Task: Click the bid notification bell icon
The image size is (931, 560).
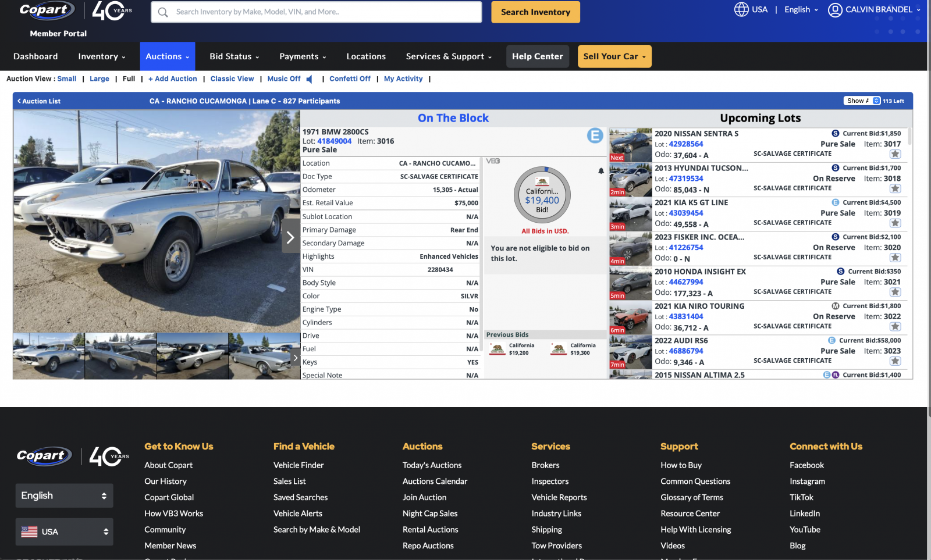Action: (x=601, y=171)
